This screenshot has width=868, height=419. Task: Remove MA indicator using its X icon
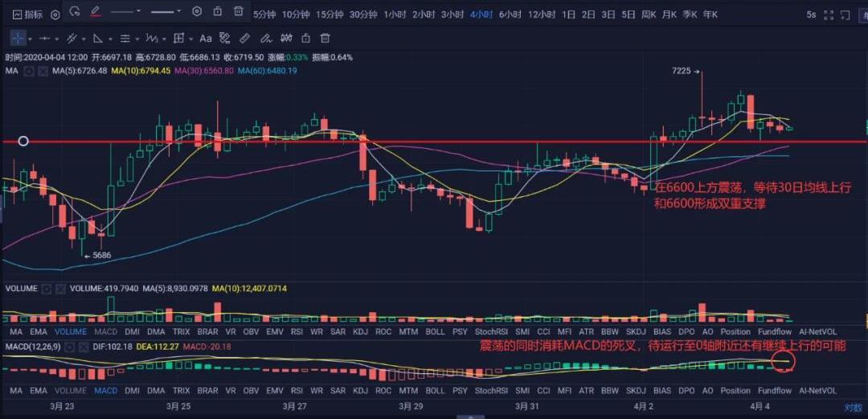(x=42, y=71)
